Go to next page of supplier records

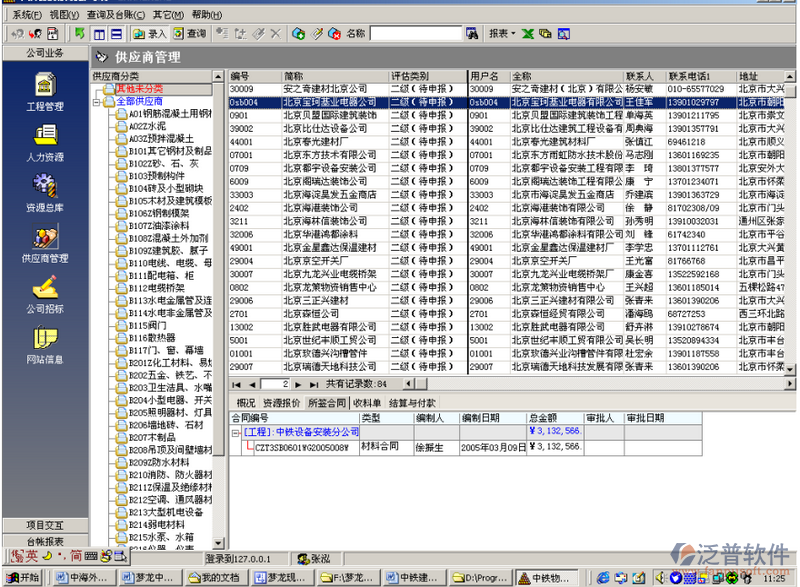click(x=299, y=384)
